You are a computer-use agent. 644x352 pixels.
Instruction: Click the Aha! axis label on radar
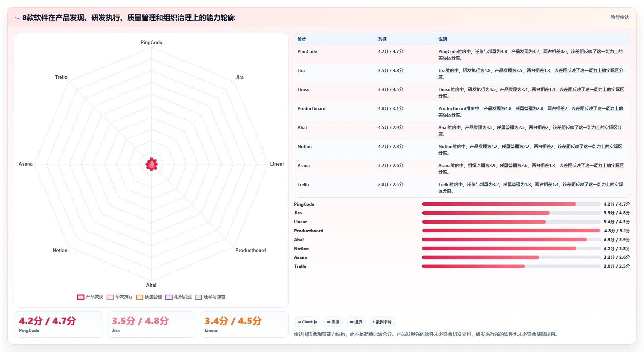tap(151, 285)
